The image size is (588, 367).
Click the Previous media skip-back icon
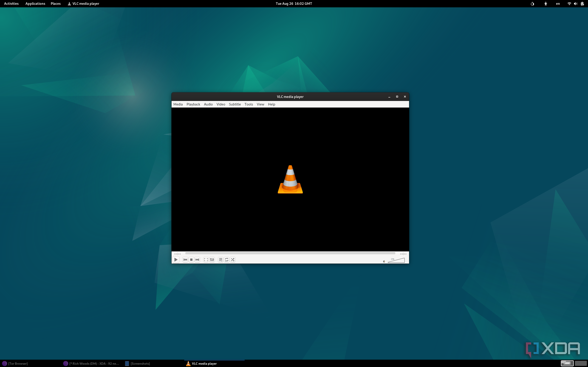pos(185,260)
